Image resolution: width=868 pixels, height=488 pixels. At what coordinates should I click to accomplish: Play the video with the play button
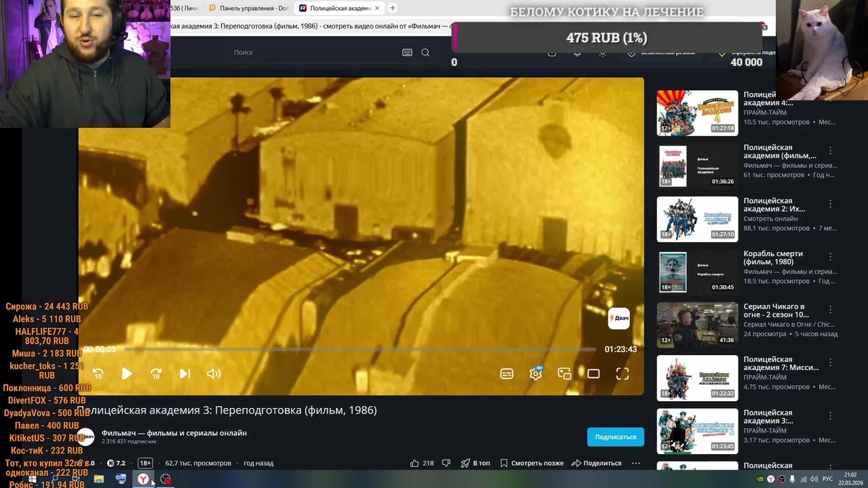click(127, 373)
